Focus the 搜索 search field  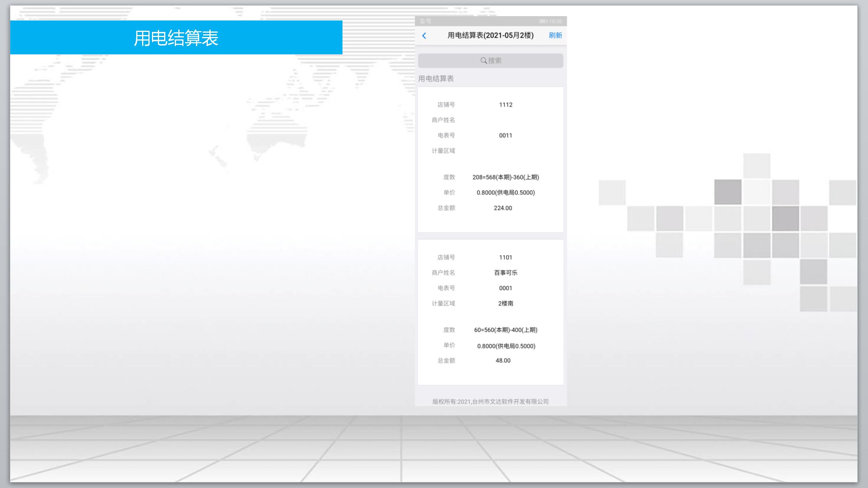coord(494,61)
